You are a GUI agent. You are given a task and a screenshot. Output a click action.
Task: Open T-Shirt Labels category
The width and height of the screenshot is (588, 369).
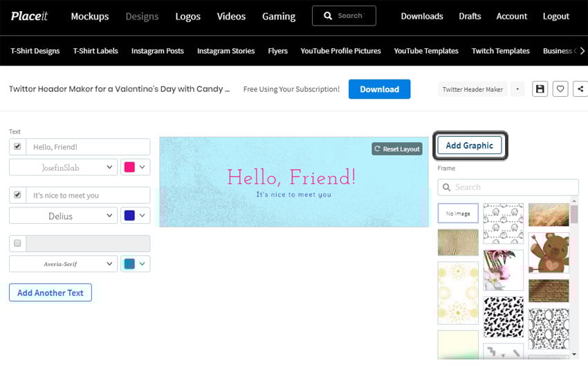tap(95, 51)
